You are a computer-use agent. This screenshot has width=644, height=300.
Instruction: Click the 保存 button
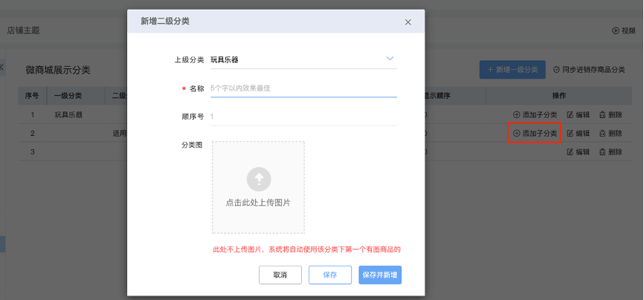(x=329, y=275)
